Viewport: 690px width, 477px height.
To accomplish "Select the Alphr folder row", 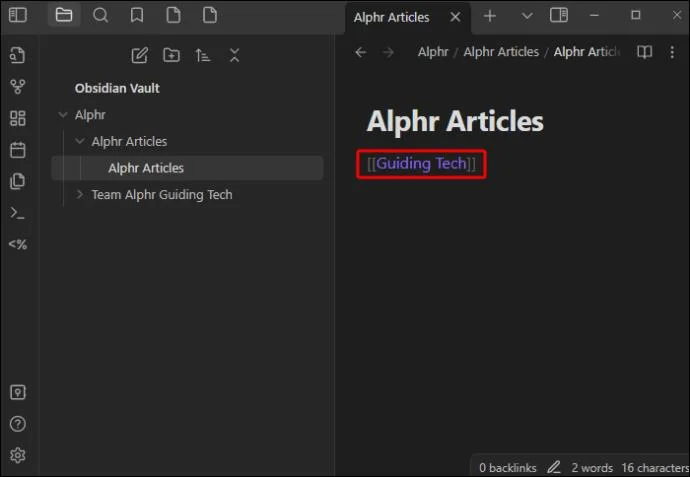I will (187, 115).
